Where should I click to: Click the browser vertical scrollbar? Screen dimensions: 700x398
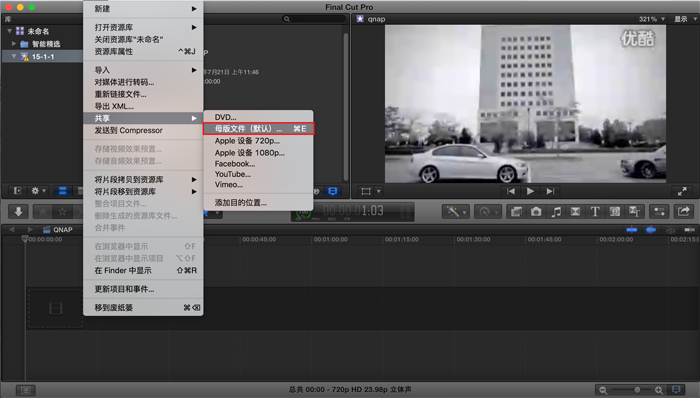tap(346, 106)
